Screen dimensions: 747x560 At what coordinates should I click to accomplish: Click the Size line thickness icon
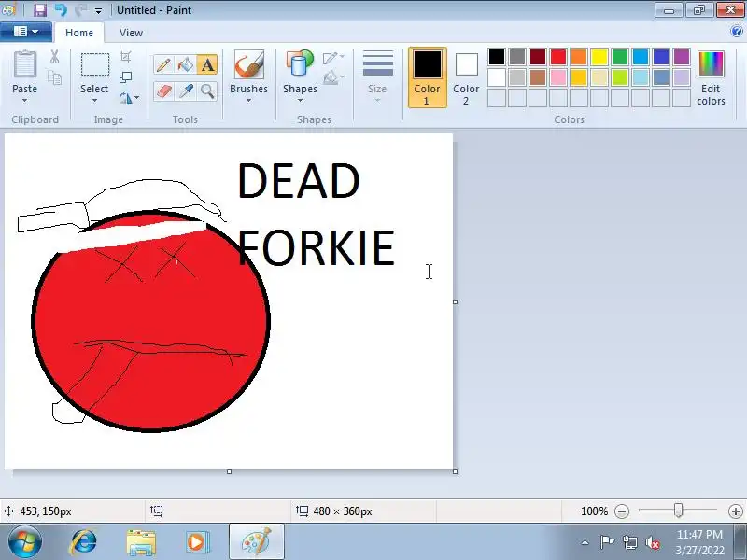pos(378,63)
